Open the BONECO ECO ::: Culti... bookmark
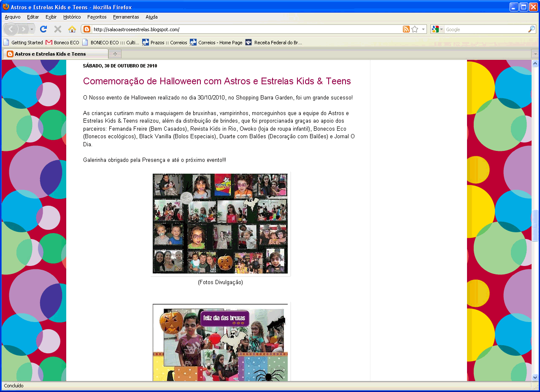 [x=111, y=42]
